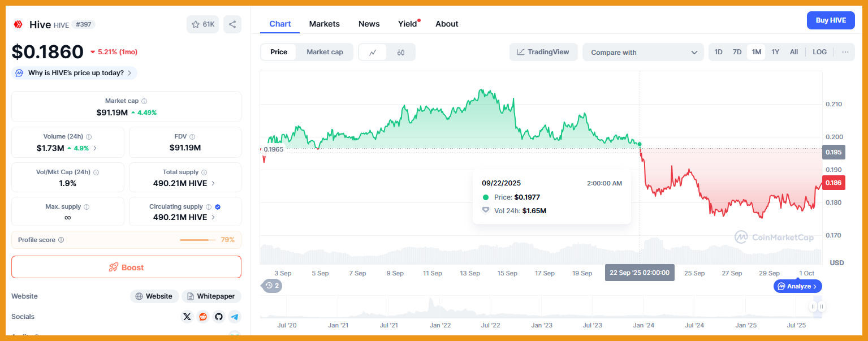Toggle LOG scale on chart

coord(819,52)
